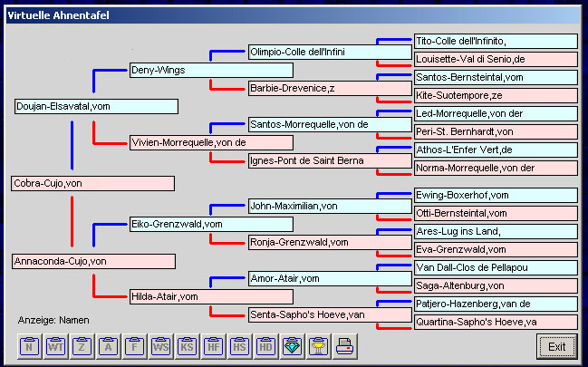Select the KS clipboard display icon
588x367 pixels.
pyautogui.click(x=187, y=346)
